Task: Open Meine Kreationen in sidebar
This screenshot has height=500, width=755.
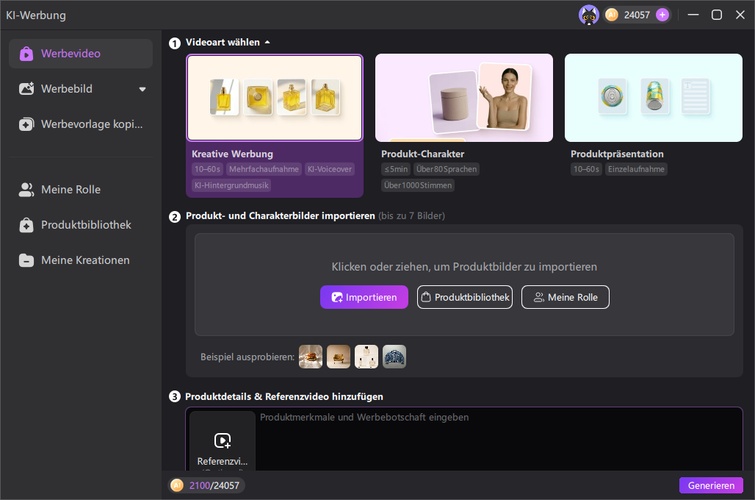Action: (x=81, y=260)
